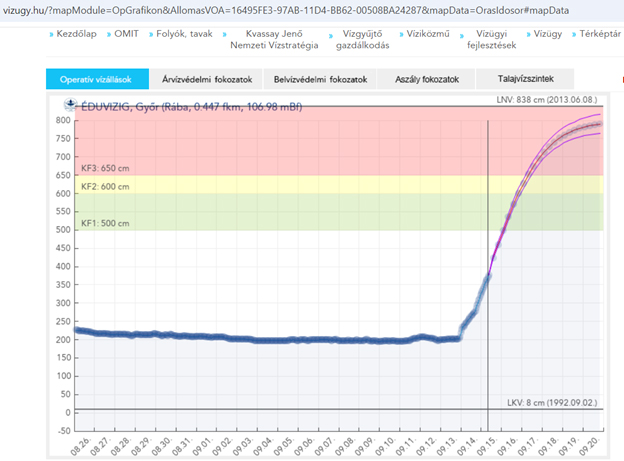Open Kvassay Jenő Nemzeti Vízstratégia link
Image resolution: width=624 pixels, height=461 pixels.
[274, 39]
